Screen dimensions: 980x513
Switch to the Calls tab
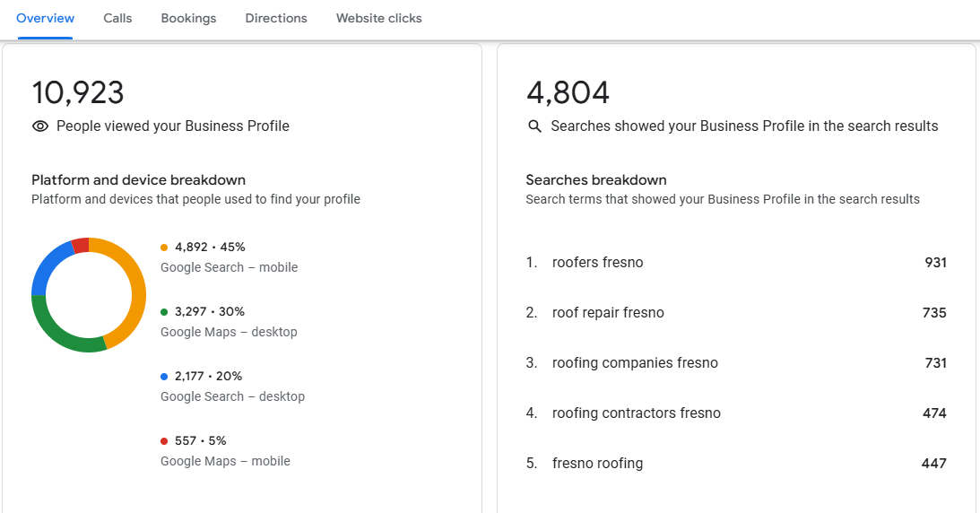[117, 18]
